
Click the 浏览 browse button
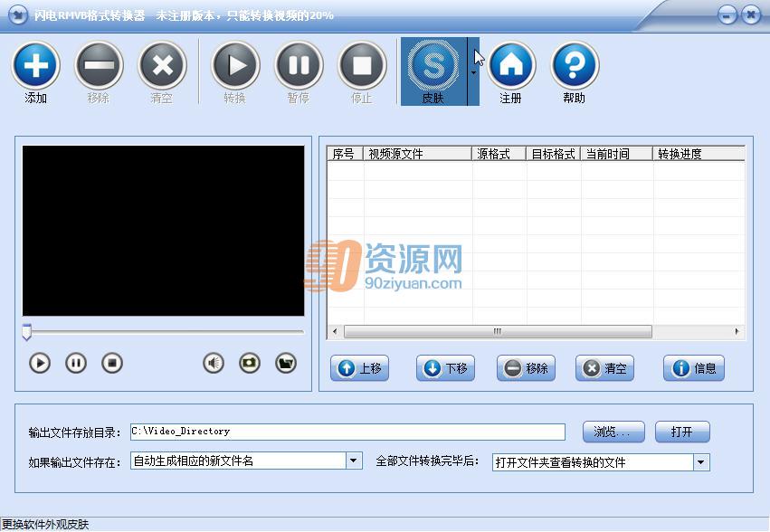point(613,432)
